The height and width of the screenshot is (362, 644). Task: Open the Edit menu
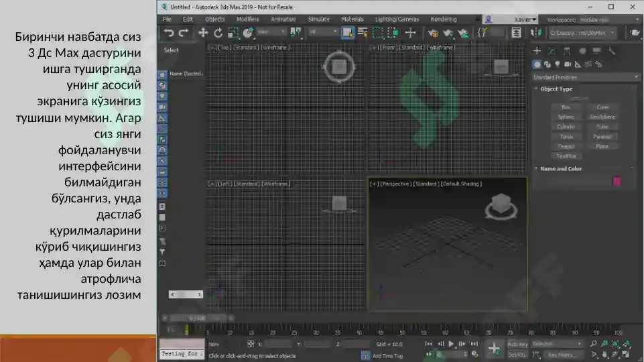[188, 19]
